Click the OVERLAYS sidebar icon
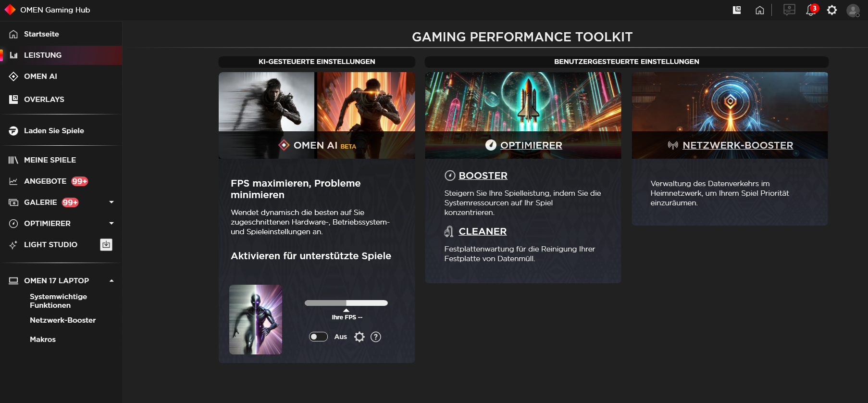868x403 pixels. tap(13, 100)
